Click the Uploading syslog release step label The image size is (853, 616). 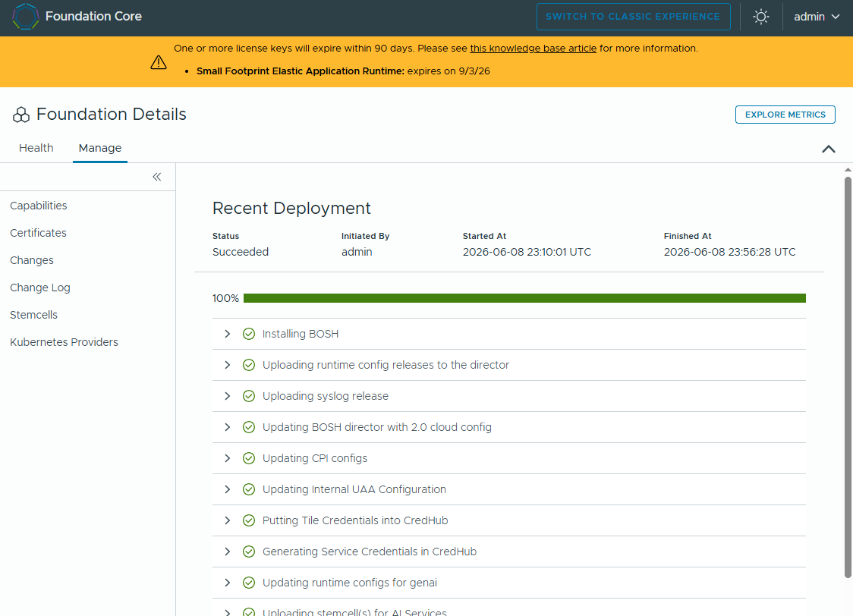[x=326, y=396]
